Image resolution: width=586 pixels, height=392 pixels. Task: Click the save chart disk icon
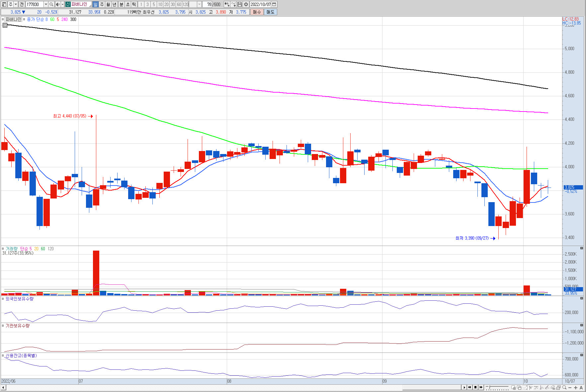240,4
